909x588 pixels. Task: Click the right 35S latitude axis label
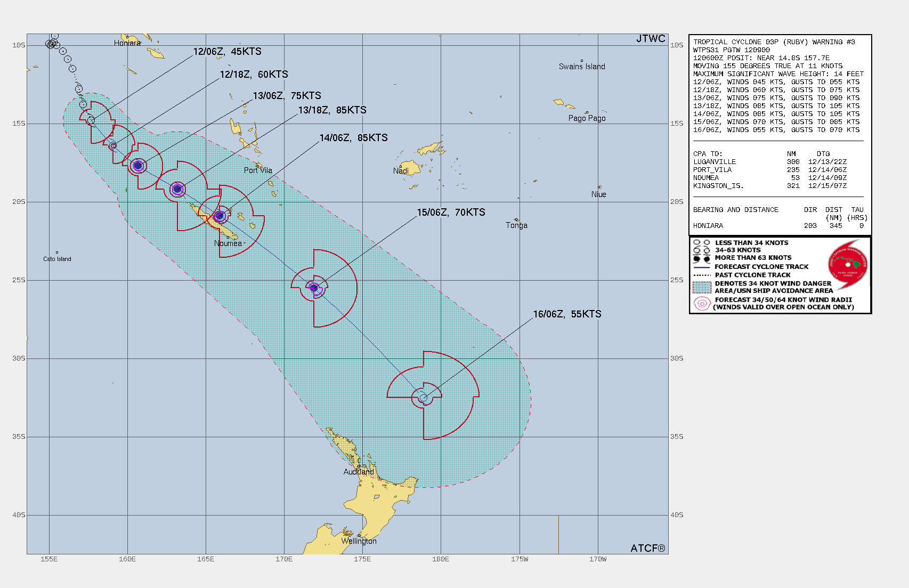[x=677, y=437]
